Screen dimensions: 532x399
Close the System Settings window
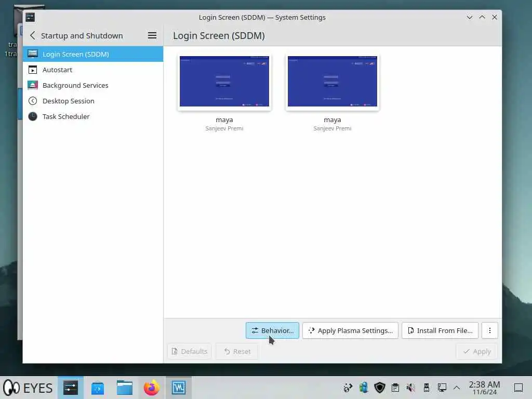(x=495, y=17)
